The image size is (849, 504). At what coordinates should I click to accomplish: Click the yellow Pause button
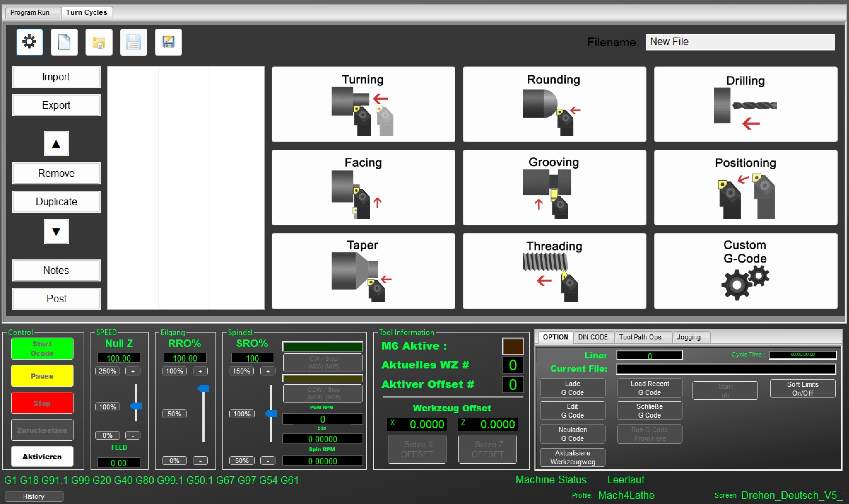point(42,376)
